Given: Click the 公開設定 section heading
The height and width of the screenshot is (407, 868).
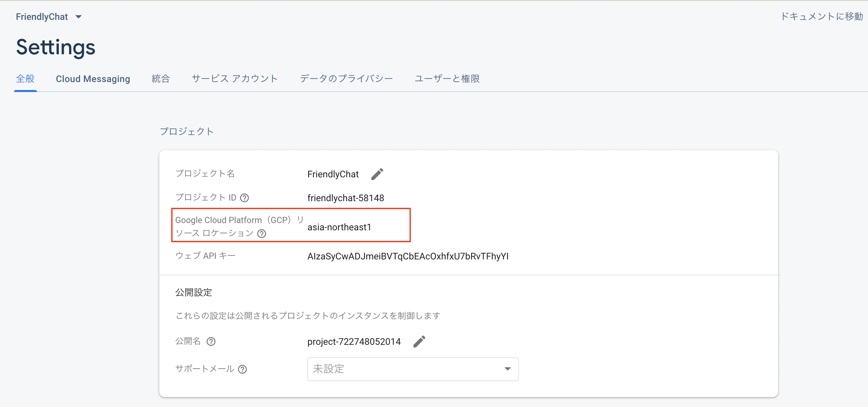Looking at the screenshot, I should coord(193,293).
